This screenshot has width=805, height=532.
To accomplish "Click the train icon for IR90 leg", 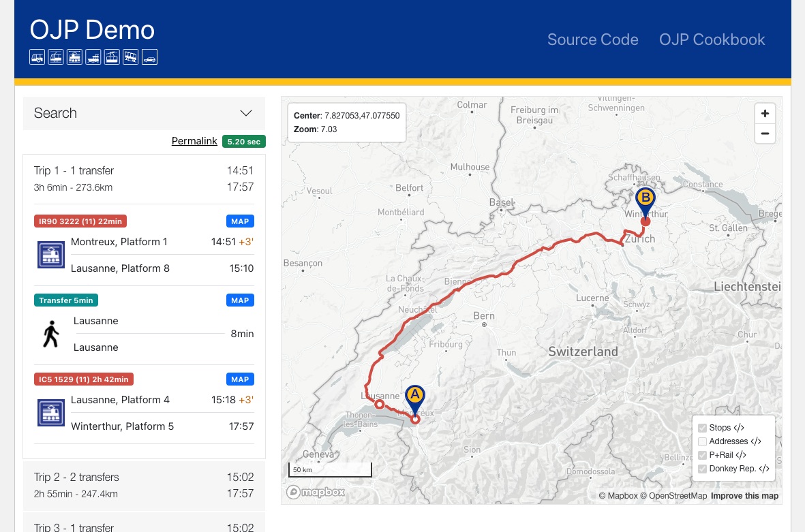I will tap(51, 255).
